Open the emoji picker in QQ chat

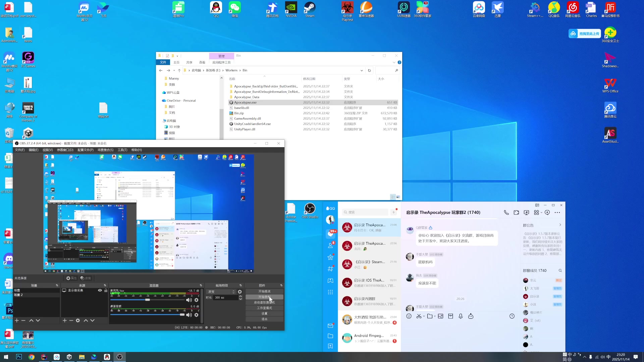pos(409,316)
